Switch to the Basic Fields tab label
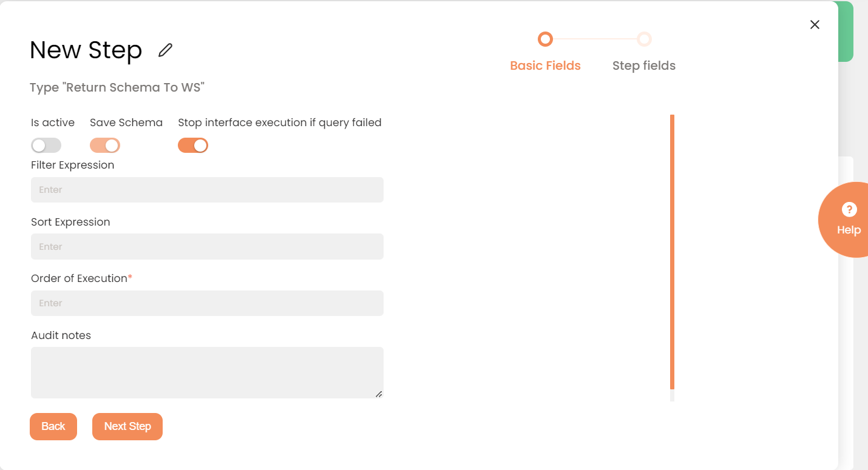Screen dimensions: 868x470 tap(545, 65)
